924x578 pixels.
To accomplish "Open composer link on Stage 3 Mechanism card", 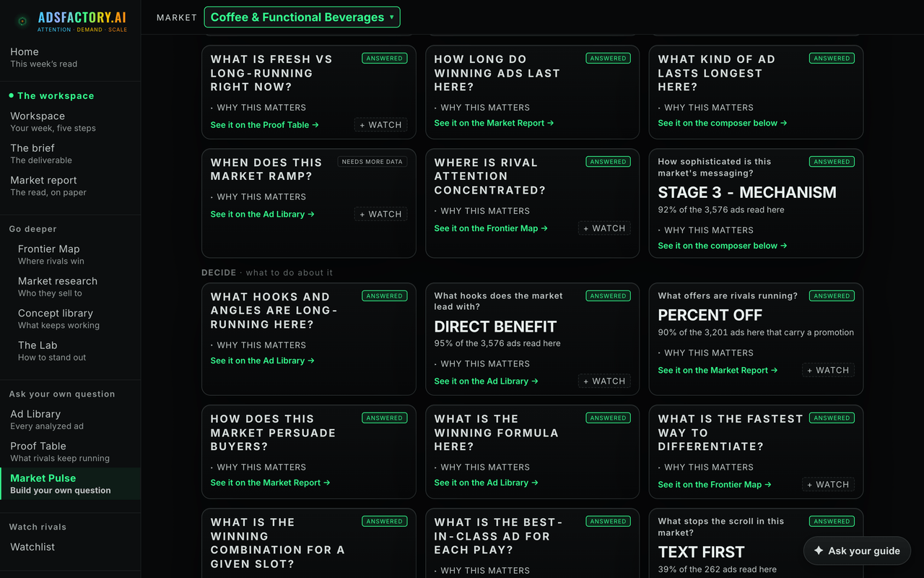I will coord(723,246).
